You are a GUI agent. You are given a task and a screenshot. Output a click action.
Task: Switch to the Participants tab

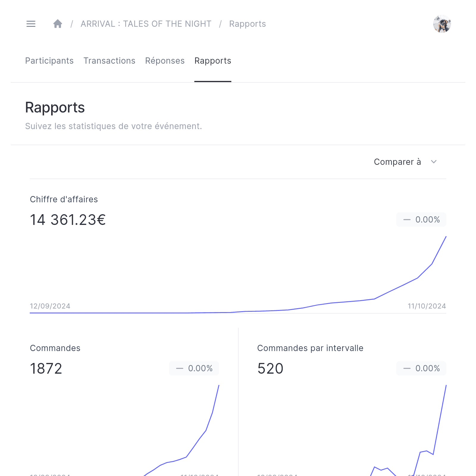coord(49,61)
